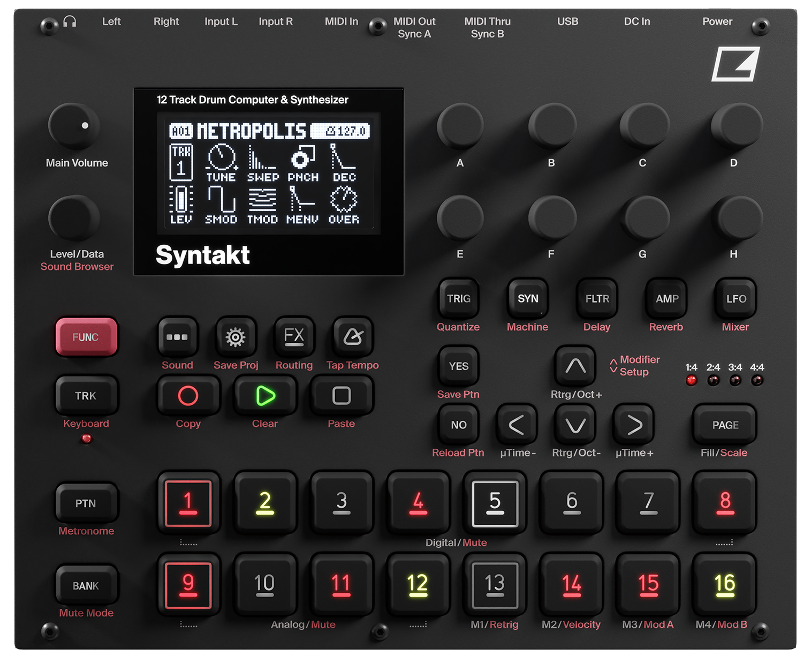Image resolution: width=812 pixels, height=664 pixels.
Task: Toggle trig key 8
Action: point(725,503)
